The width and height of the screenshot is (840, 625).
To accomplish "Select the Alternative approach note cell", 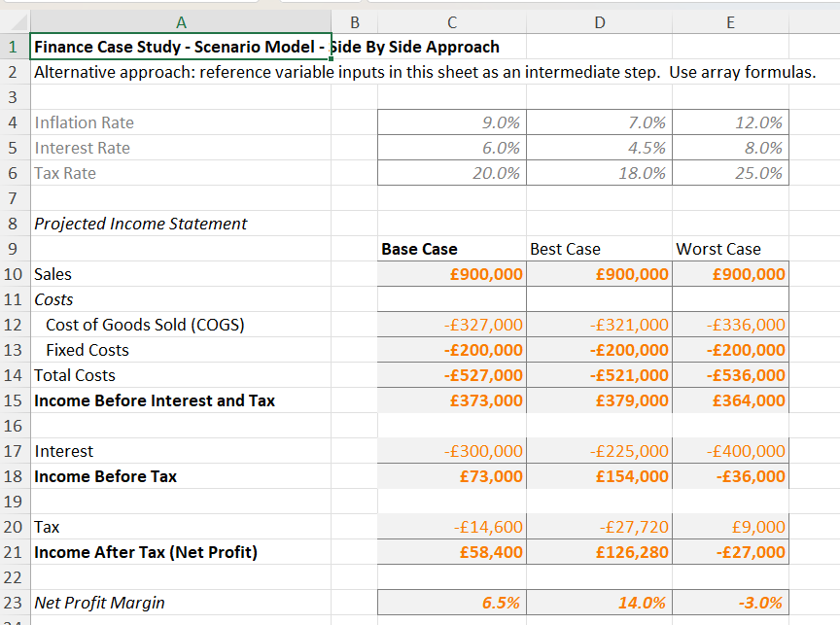I will pos(180,72).
